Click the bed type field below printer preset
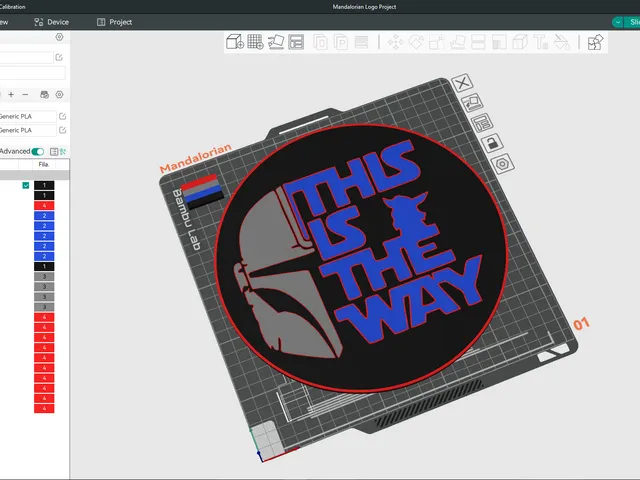Viewport: 640px width, 480px height. [33, 73]
